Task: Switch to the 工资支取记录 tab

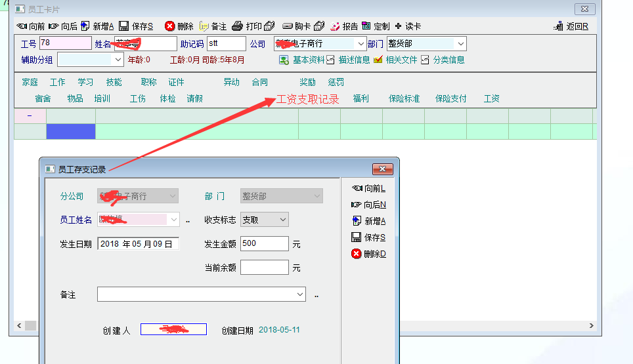Action: click(x=307, y=99)
